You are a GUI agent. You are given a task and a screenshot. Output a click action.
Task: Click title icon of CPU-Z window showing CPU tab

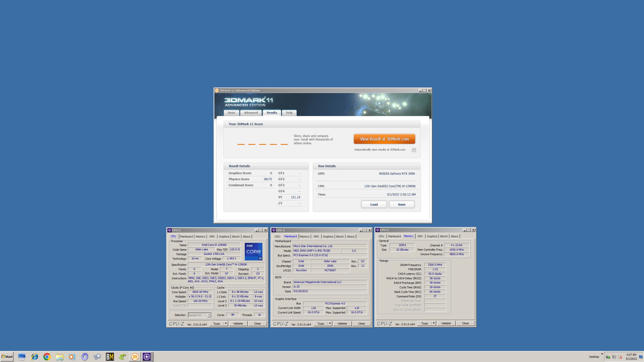click(x=170, y=230)
